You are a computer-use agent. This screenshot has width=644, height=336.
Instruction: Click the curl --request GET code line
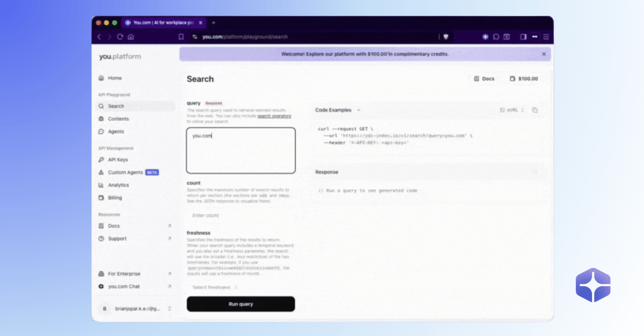346,129
